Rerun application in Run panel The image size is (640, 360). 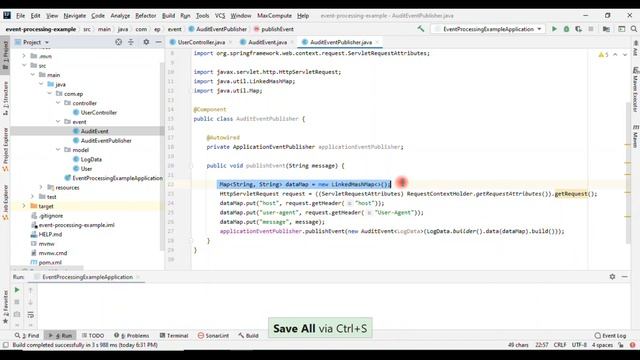click(x=17, y=290)
